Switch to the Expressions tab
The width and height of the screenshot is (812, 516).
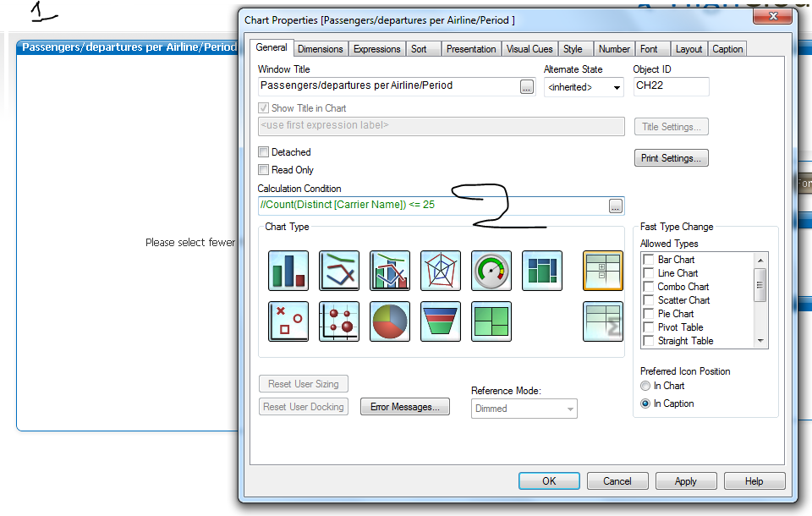point(376,49)
